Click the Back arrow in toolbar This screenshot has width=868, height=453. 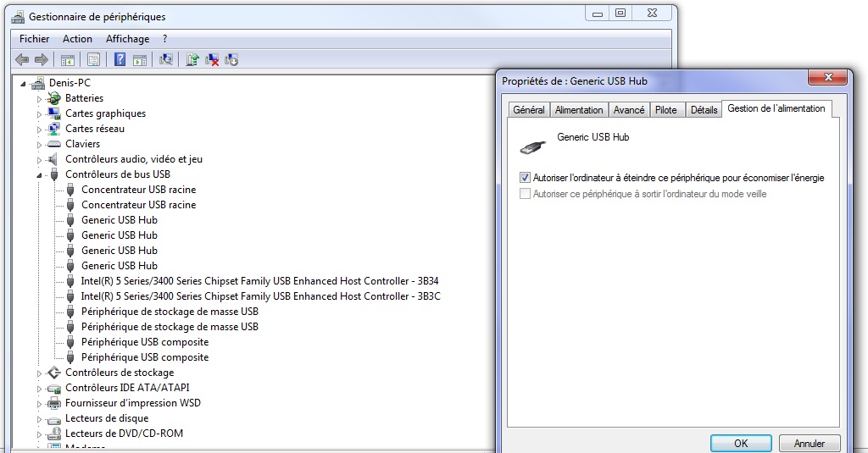coord(22,60)
